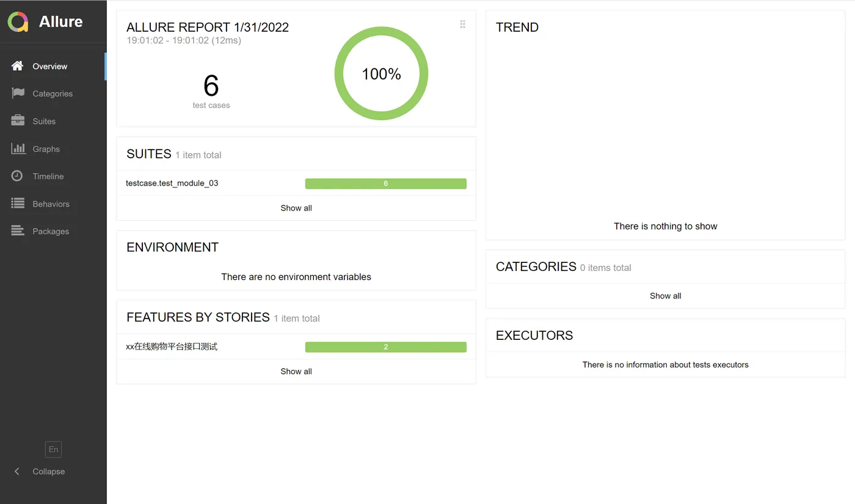This screenshot has width=855, height=504.
Task: Open the Timeline menu label
Action: pos(48,176)
